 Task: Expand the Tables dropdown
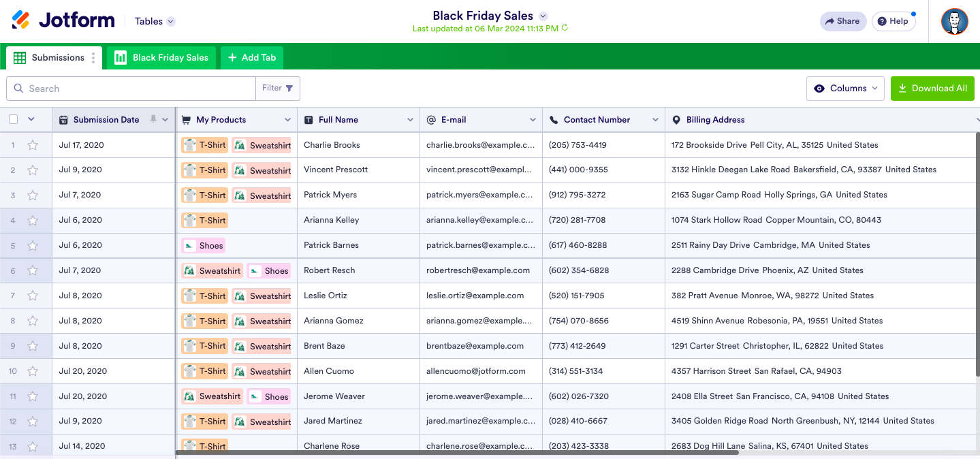click(171, 21)
